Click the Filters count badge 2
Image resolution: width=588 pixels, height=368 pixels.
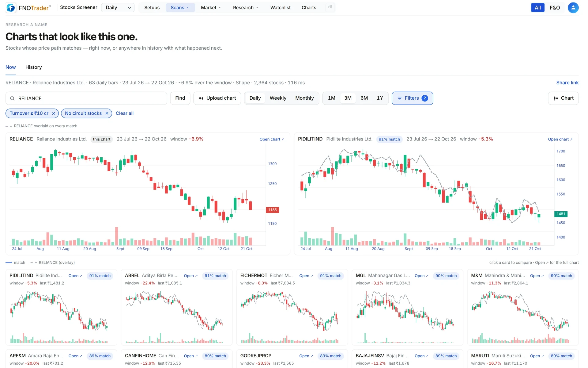(x=425, y=98)
